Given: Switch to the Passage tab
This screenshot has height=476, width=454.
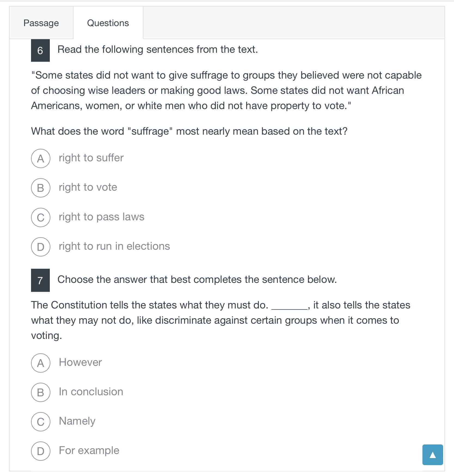Looking at the screenshot, I should tap(41, 23).
